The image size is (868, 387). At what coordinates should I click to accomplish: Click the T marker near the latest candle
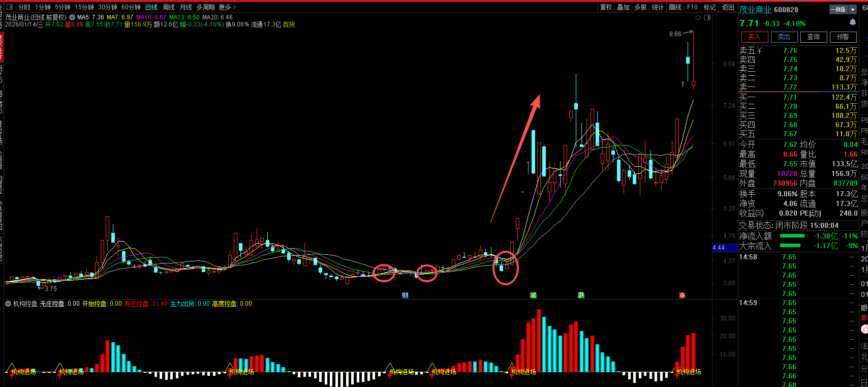coord(683,84)
